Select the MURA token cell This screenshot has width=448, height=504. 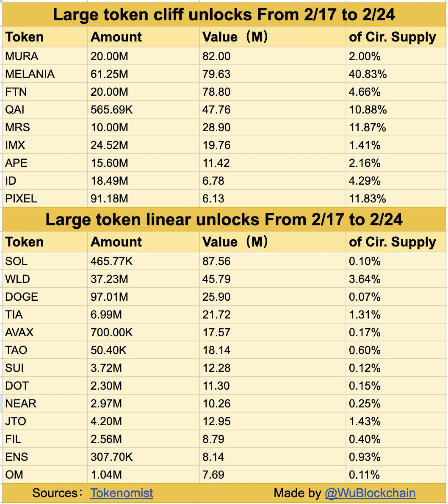22,56
